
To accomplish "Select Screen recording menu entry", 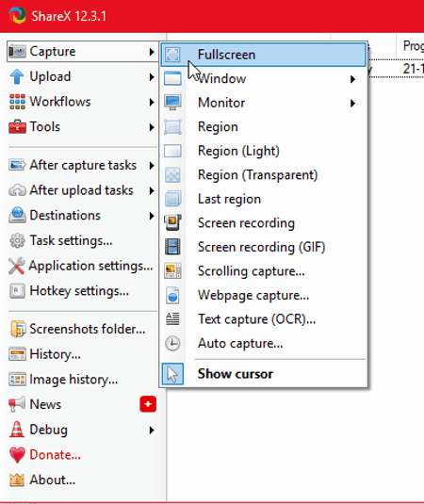I will point(264,222).
